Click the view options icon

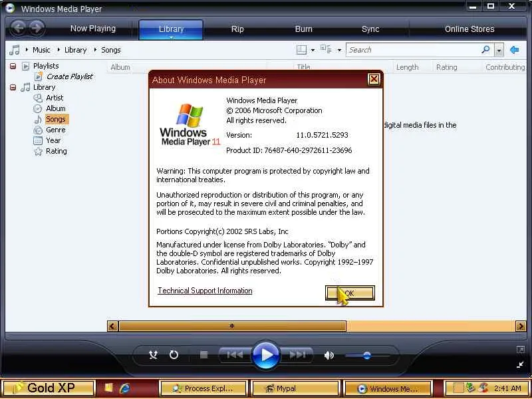(x=326, y=49)
